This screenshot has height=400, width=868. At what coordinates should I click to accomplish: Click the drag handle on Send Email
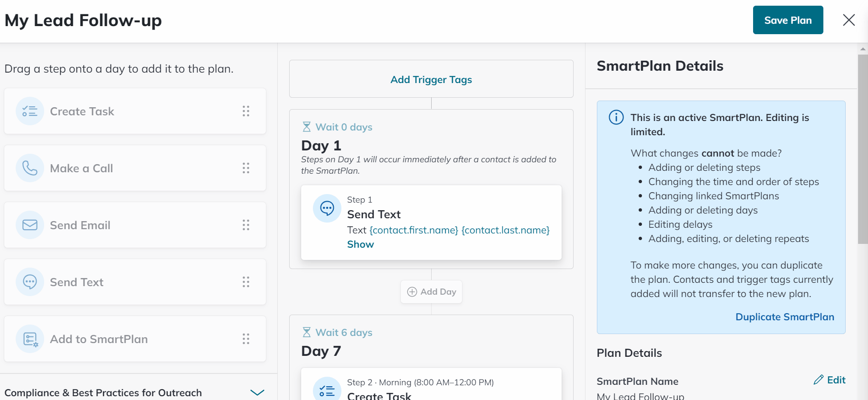(x=246, y=225)
